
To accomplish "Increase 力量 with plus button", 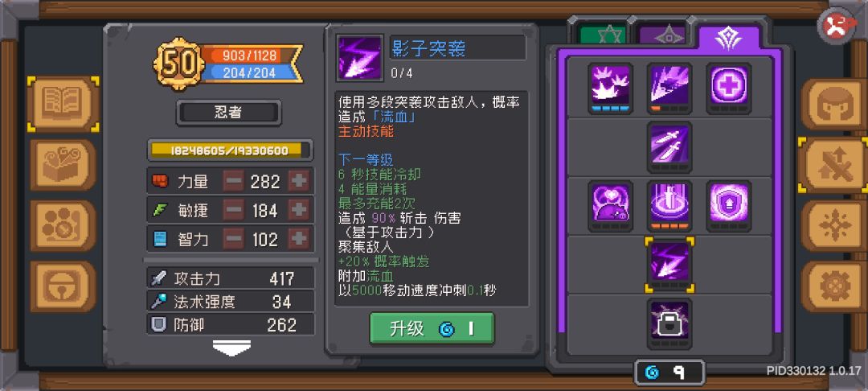I will (x=299, y=181).
